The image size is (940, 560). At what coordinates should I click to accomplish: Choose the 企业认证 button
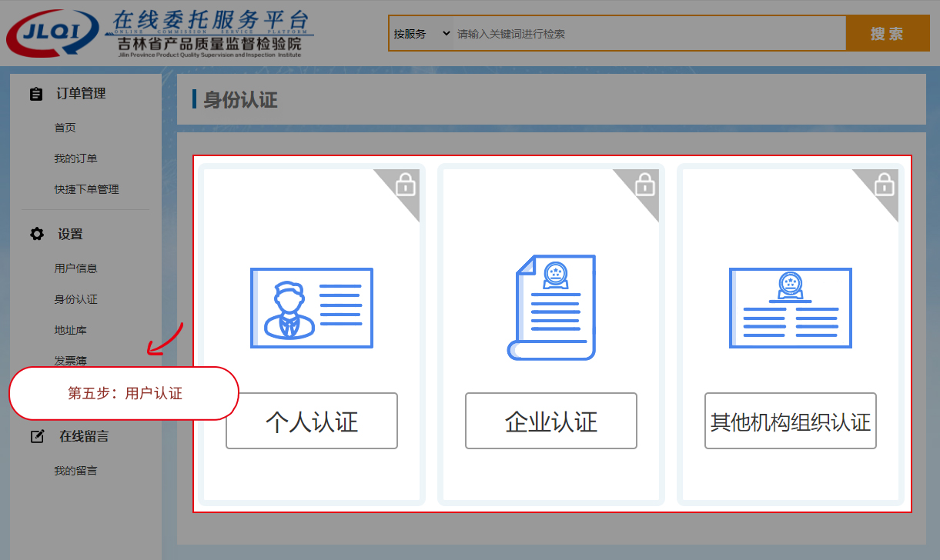pos(551,421)
